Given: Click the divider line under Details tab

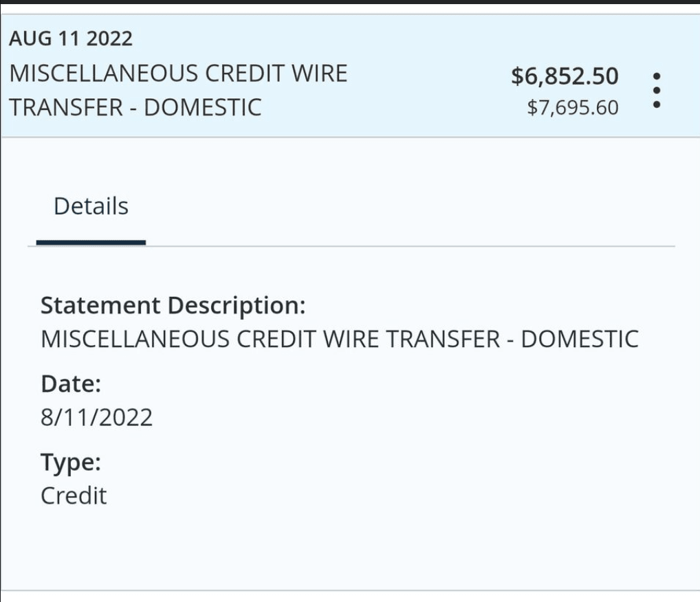Looking at the screenshot, I should (351, 246).
